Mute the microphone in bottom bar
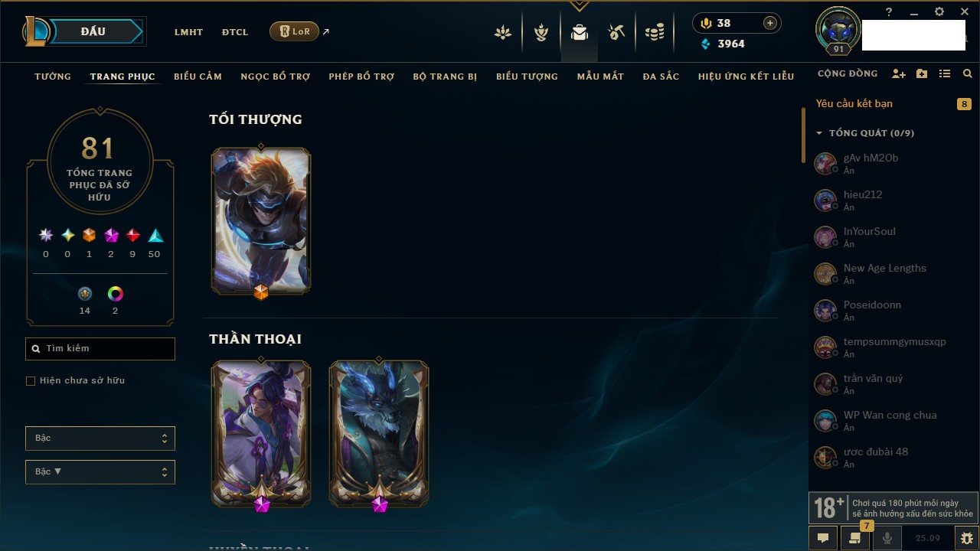The height and width of the screenshot is (551, 980). [x=887, y=538]
